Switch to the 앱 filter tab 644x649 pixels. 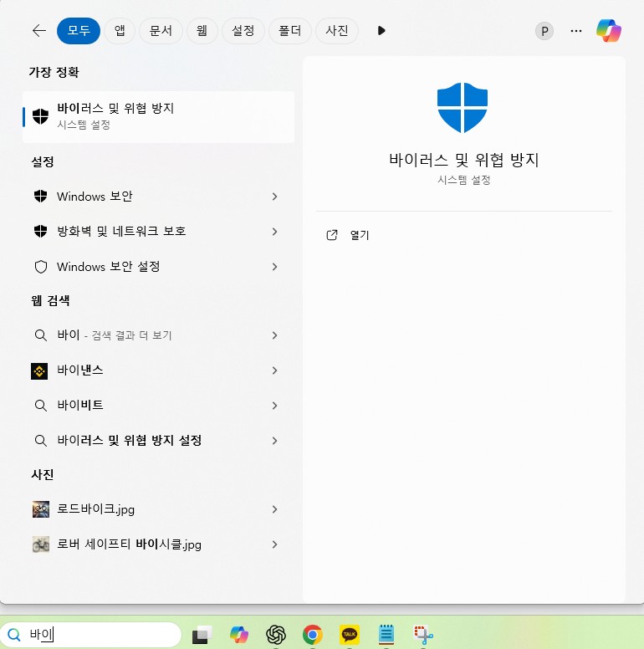(x=120, y=31)
